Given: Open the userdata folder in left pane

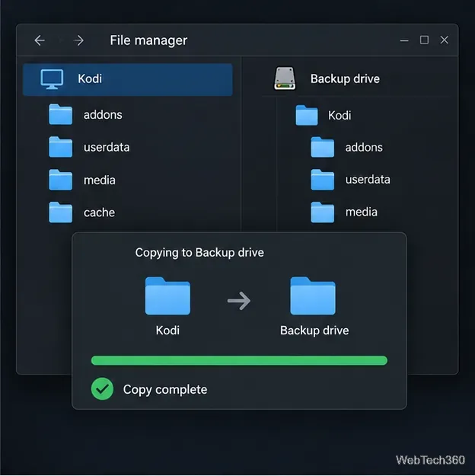Looking at the screenshot, I should tap(89, 147).
